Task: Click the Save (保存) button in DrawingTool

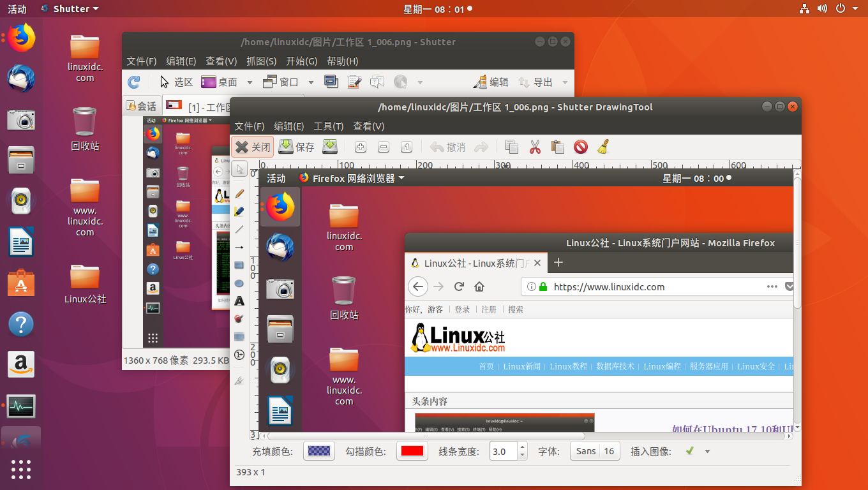Action: click(297, 147)
